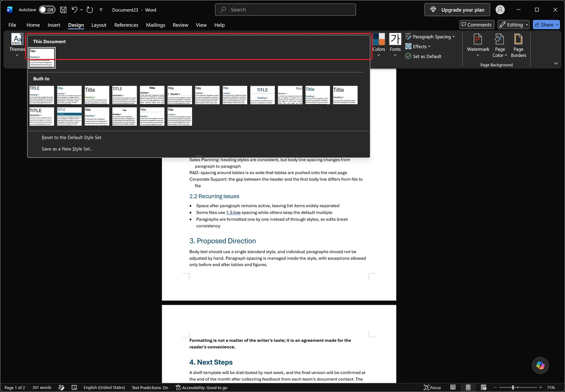Image resolution: width=565 pixels, height=392 pixels.
Task: Click the Watermark icon
Action: tap(478, 39)
